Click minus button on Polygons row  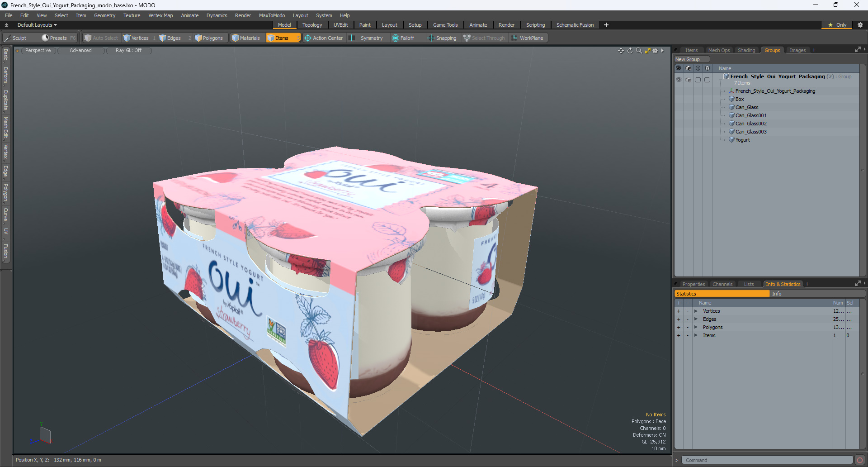[688, 327]
